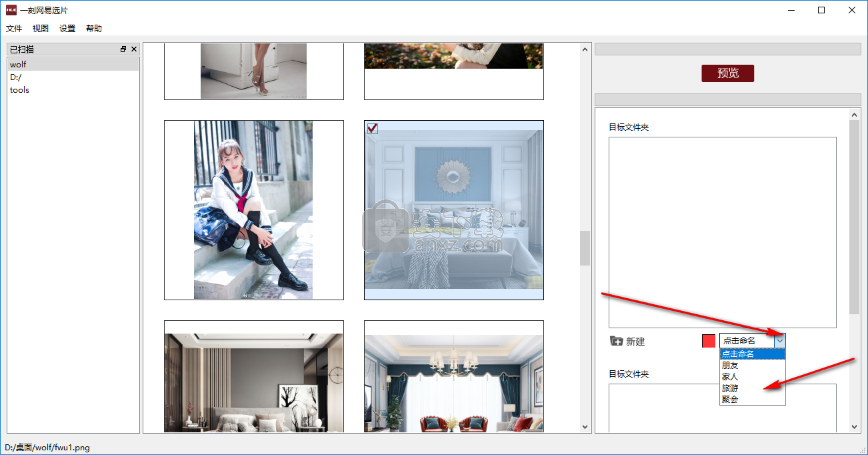Click the 预览 button

click(x=728, y=73)
